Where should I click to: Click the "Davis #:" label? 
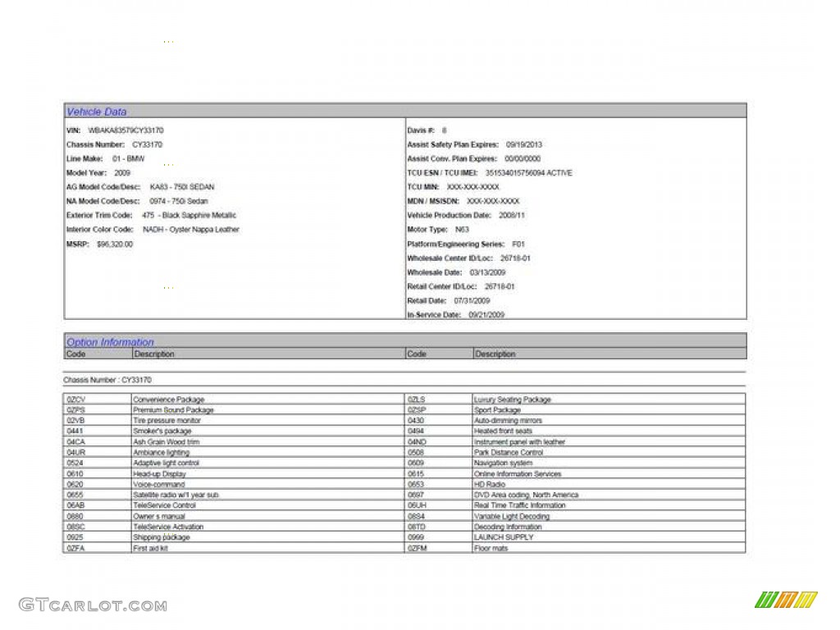[x=421, y=130]
